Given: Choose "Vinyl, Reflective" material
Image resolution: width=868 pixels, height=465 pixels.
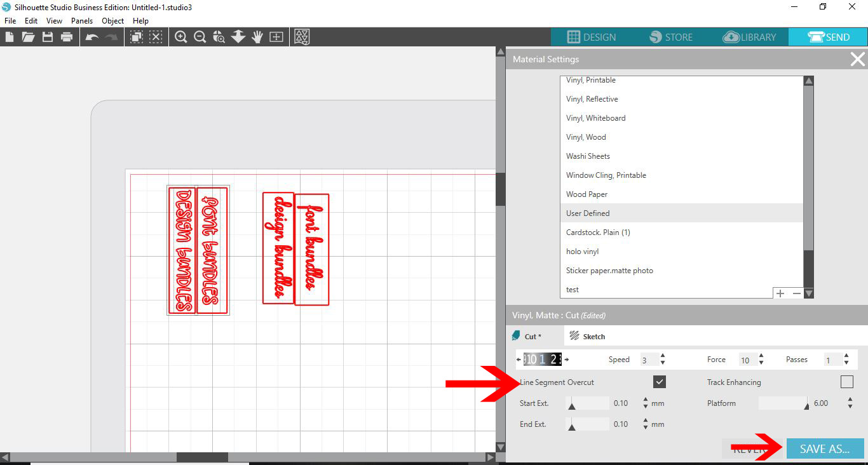Looking at the screenshot, I should [x=682, y=98].
